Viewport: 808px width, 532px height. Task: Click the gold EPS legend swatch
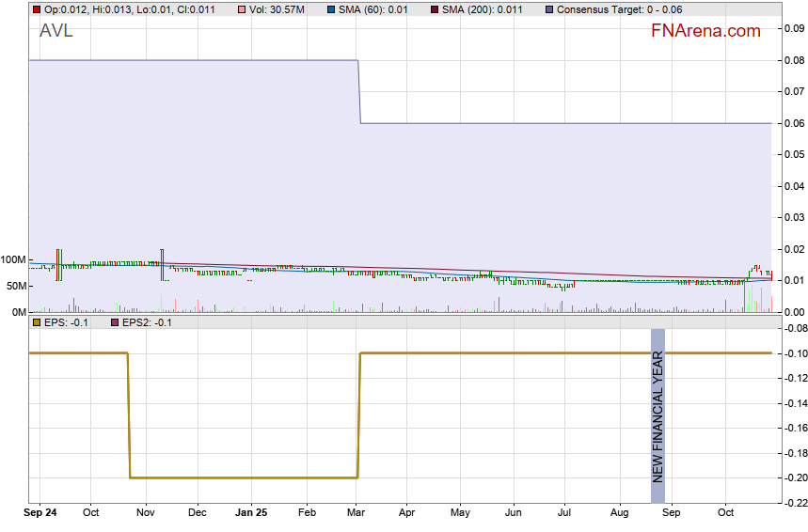tap(37, 322)
